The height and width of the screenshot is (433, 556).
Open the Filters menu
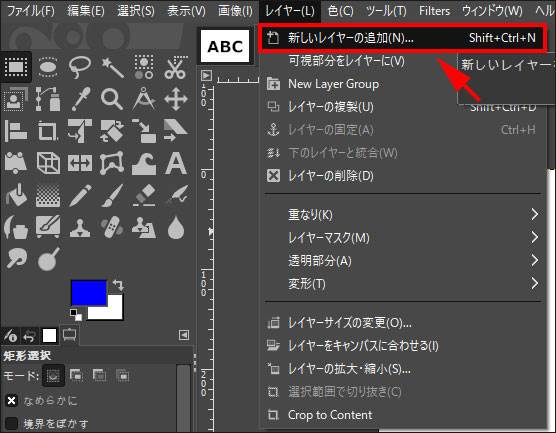tap(434, 11)
